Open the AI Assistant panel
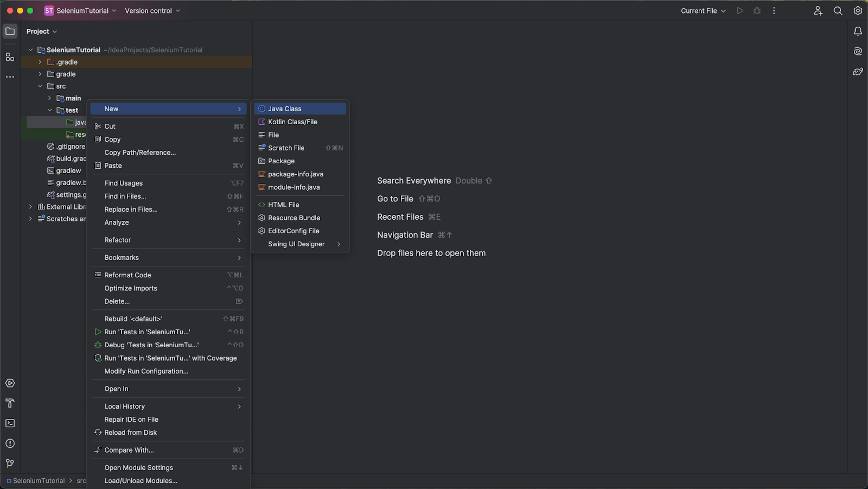 click(x=858, y=51)
